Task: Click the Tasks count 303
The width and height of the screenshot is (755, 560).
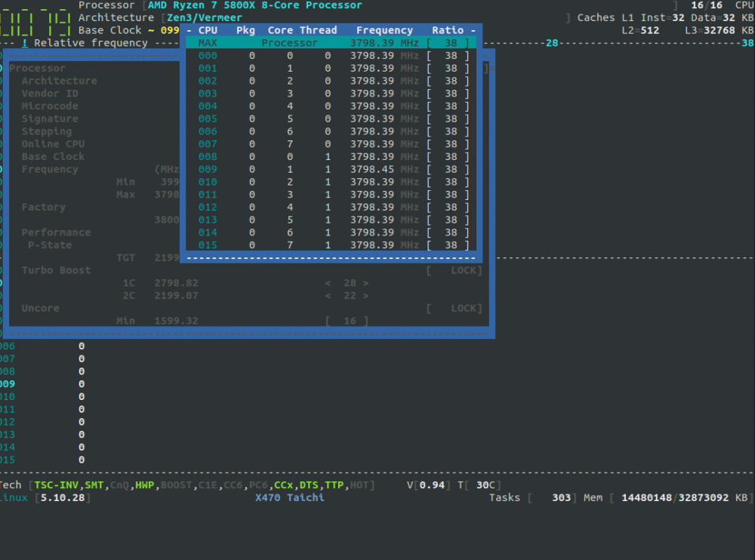Action: [x=562, y=497]
